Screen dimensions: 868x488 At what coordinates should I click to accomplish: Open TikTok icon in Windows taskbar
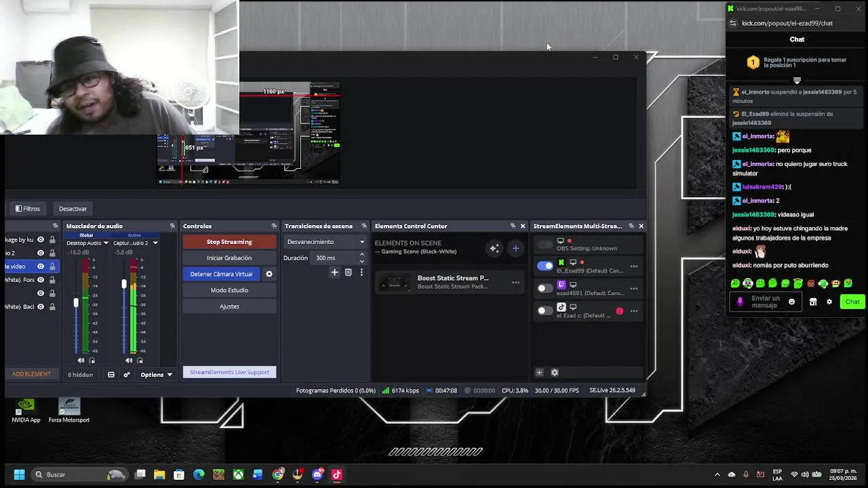click(x=337, y=474)
